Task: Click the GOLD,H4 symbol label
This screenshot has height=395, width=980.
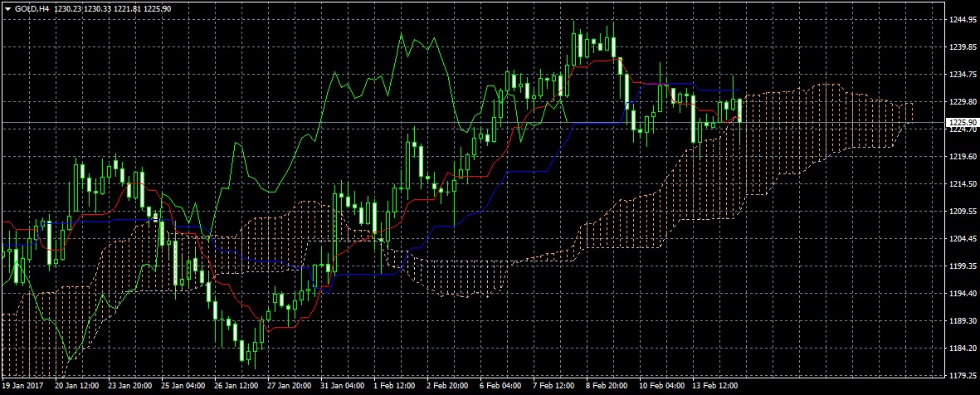Action: [x=32, y=9]
